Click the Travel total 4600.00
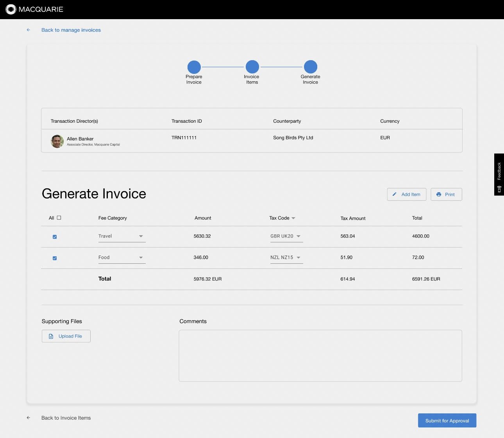 click(x=421, y=236)
